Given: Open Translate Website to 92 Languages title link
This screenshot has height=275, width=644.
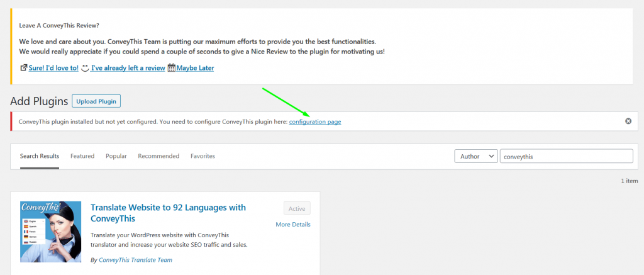Looking at the screenshot, I should tap(168, 213).
